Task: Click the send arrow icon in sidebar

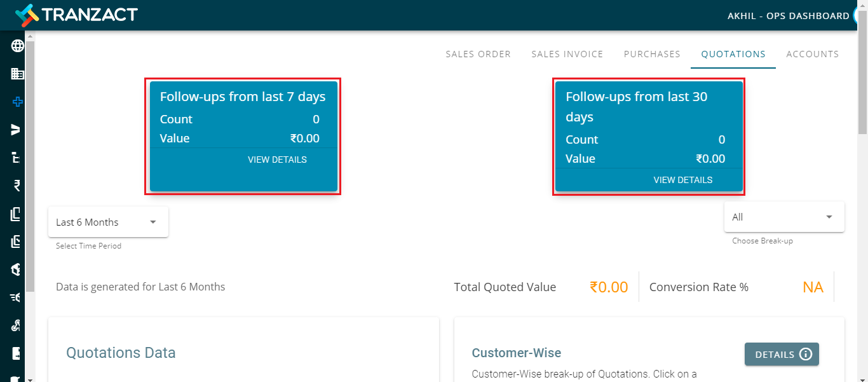Action: (17, 130)
